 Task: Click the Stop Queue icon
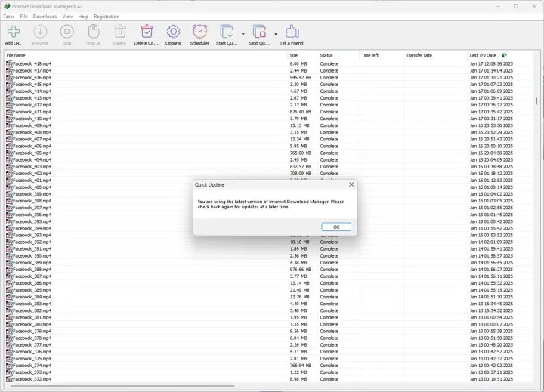pos(259,32)
